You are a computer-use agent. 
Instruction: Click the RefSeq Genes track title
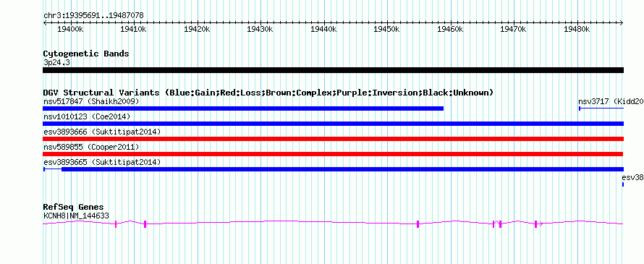pos(74,207)
